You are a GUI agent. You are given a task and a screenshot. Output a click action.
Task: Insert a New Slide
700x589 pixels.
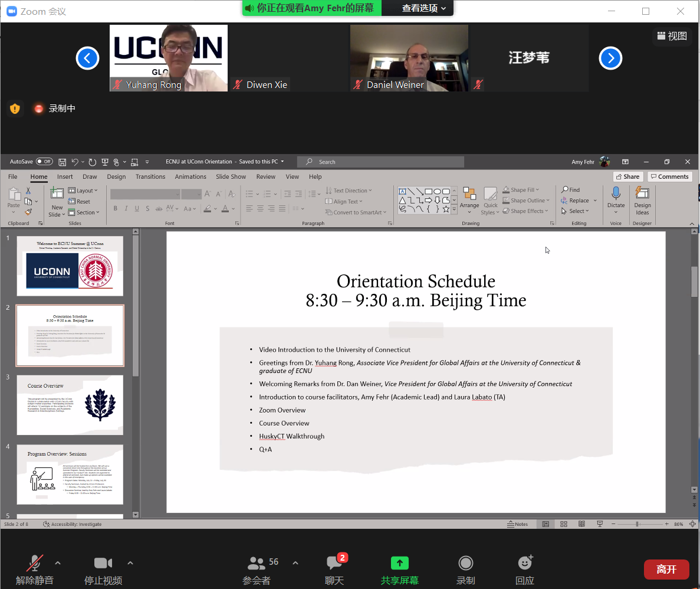tap(57, 202)
